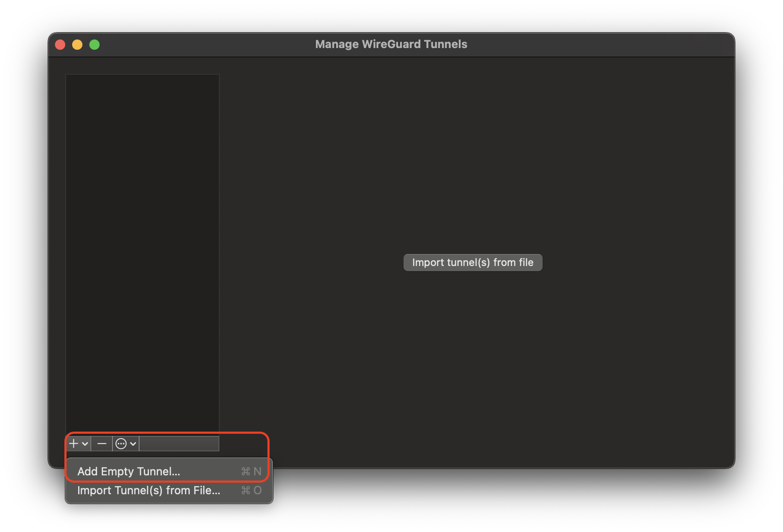Zoom the window with green button
The height and width of the screenshot is (532, 783).
pyautogui.click(x=94, y=45)
